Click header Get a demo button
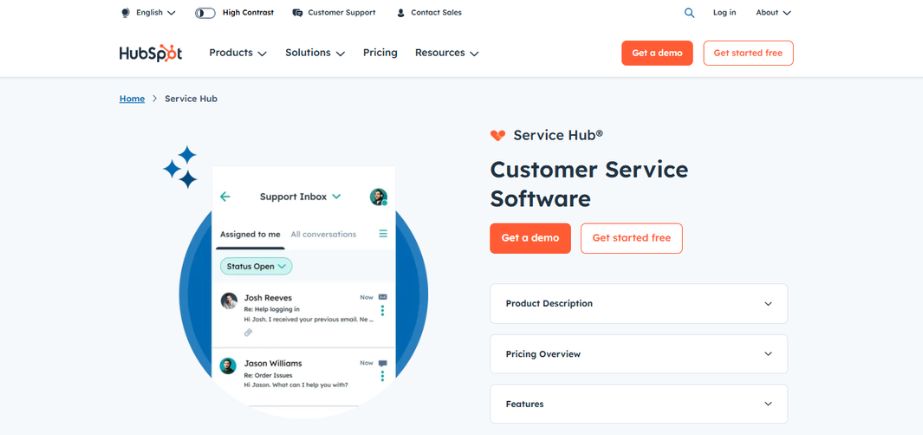Viewport: 923px width, 435px height. [x=657, y=53]
